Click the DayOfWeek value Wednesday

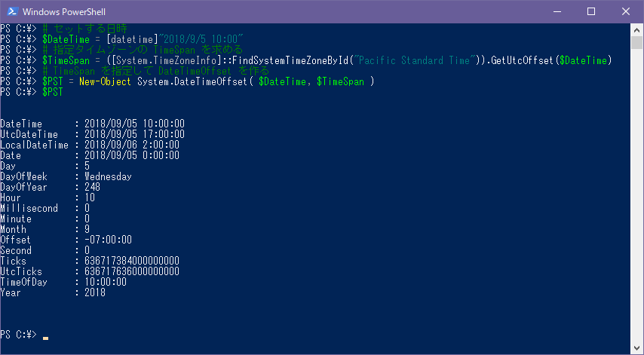click(x=108, y=176)
